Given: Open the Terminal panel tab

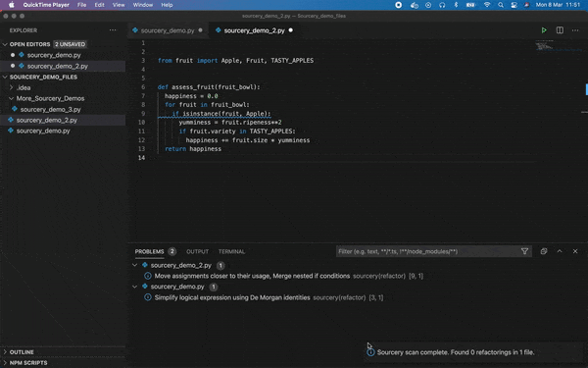Looking at the screenshot, I should [x=231, y=251].
